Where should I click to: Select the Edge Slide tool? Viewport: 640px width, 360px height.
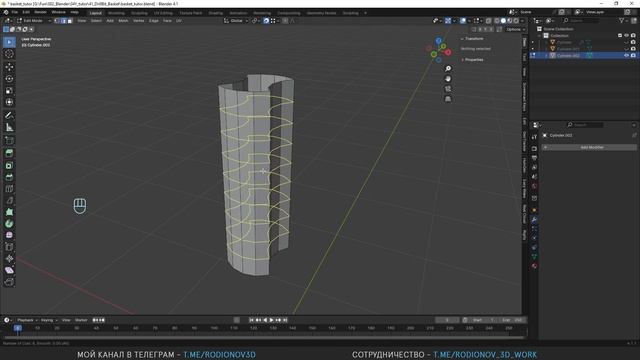(x=9, y=247)
